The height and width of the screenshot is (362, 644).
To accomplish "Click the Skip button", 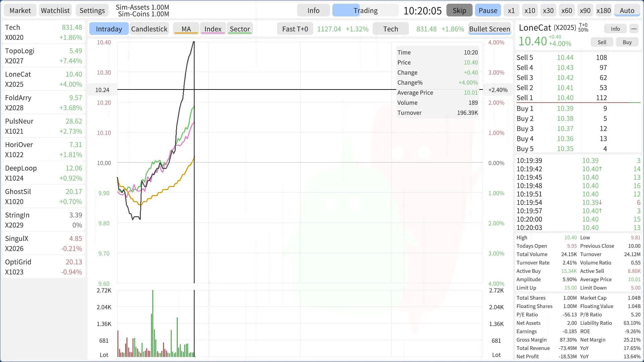I will [459, 10].
